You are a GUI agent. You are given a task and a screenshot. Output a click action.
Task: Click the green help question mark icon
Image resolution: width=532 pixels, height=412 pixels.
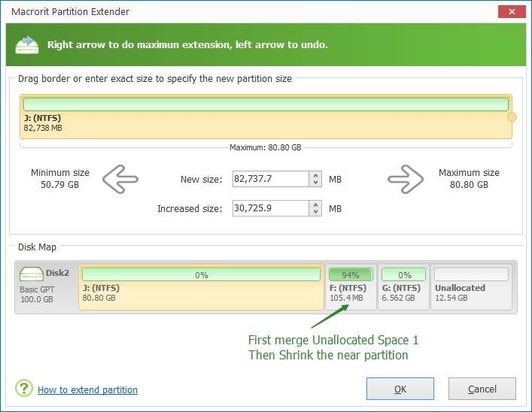pos(24,388)
